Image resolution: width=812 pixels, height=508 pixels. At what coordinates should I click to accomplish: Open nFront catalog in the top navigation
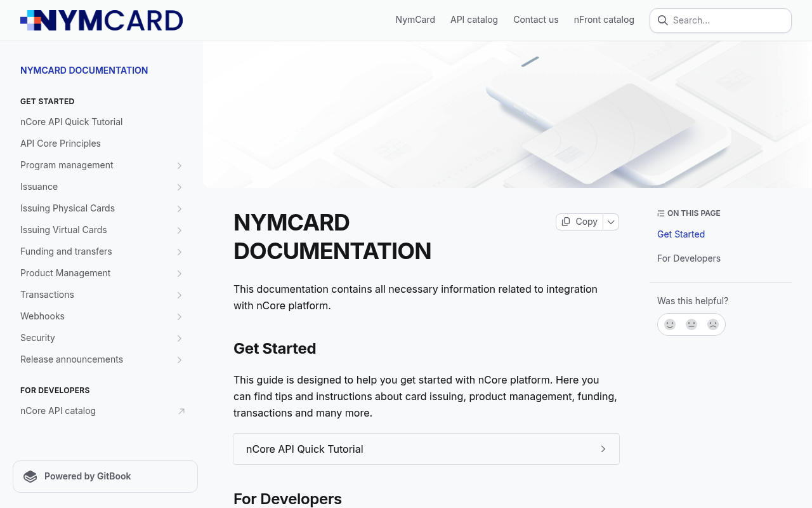(604, 20)
